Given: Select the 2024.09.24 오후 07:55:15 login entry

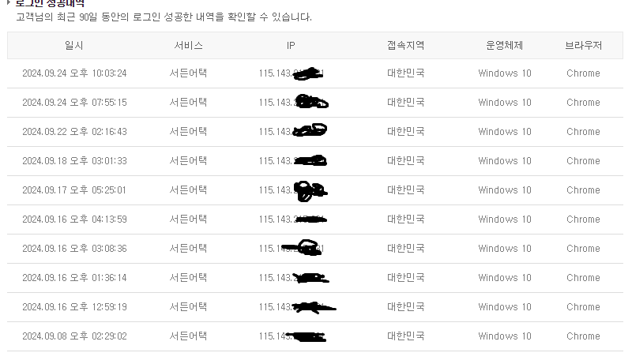Looking at the screenshot, I should click(x=74, y=103).
